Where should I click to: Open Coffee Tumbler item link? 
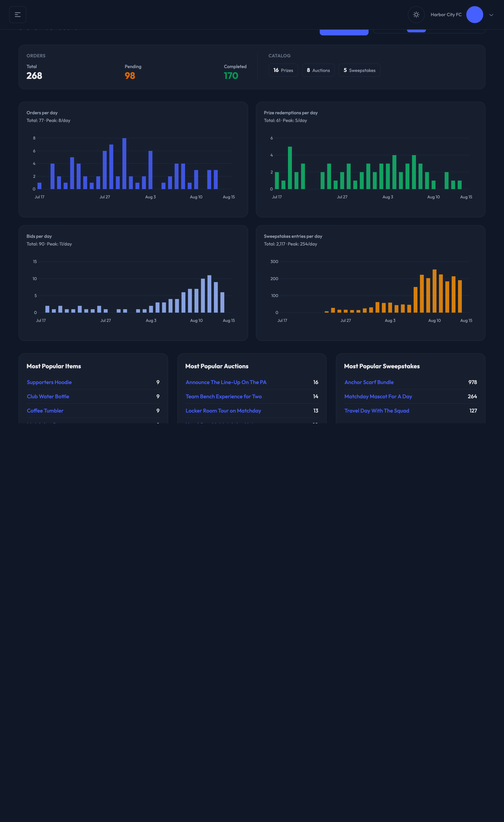[x=45, y=411]
